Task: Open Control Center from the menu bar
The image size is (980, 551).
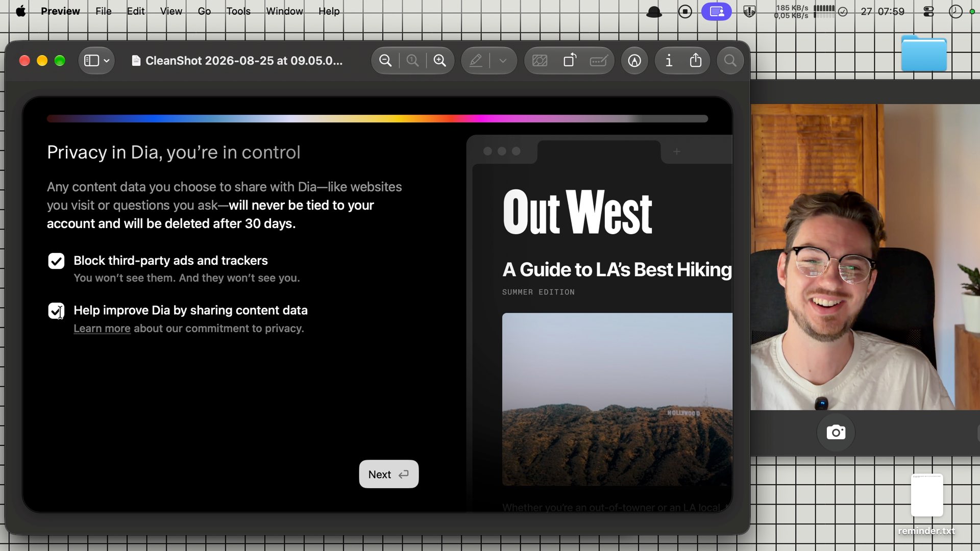Action: pos(928,12)
